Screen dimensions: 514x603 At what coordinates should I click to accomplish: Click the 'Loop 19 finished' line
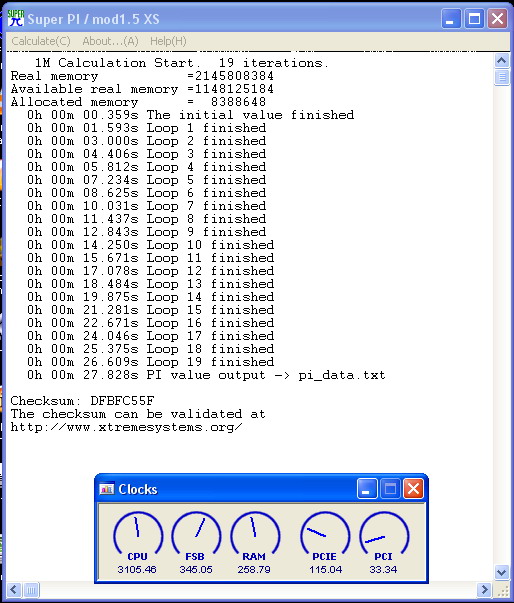click(x=151, y=362)
